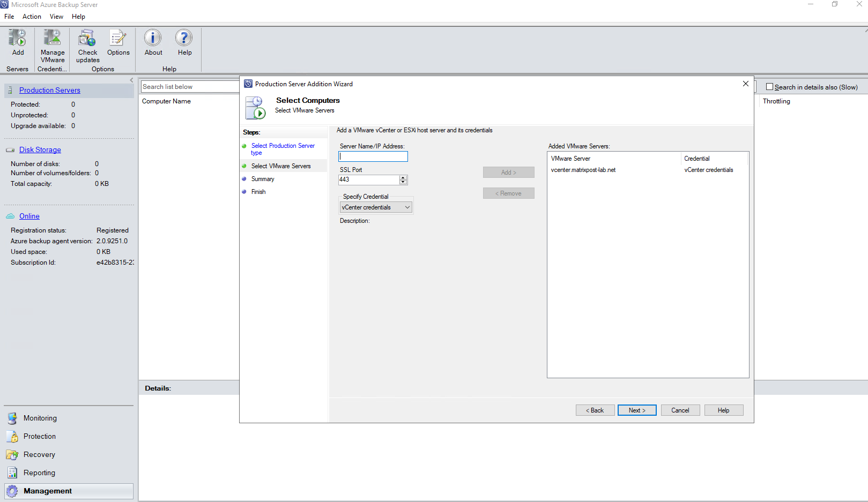Click the wizard Select Computers header icon
Screen dimensions: 868x502
256,108
